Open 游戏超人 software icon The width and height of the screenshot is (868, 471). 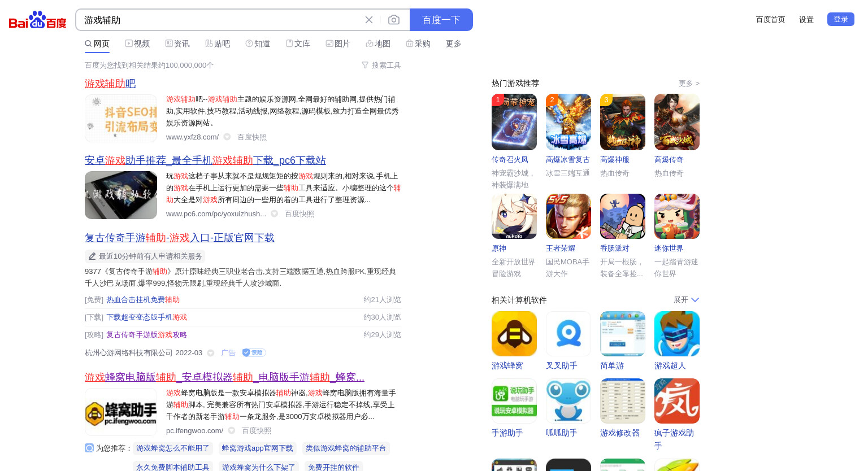coord(677,334)
